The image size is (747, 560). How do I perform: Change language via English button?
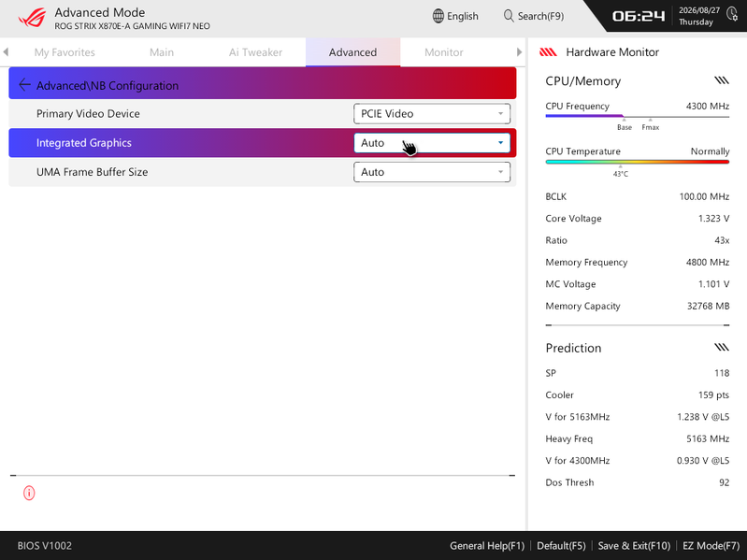click(455, 16)
